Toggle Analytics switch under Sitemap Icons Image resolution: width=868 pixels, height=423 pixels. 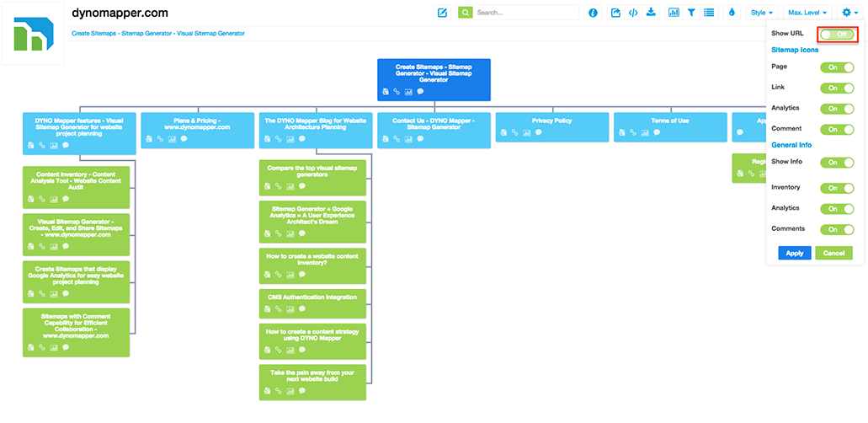[x=837, y=109]
